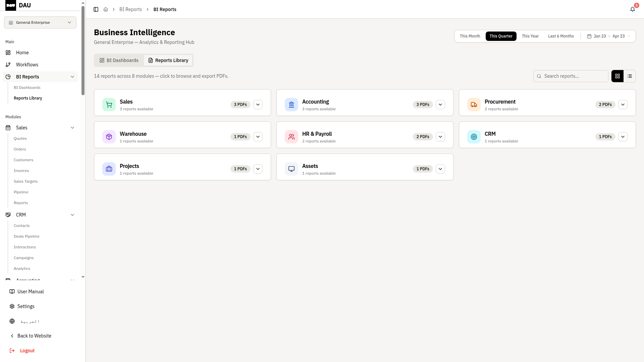Click the Logout link

tap(27, 351)
